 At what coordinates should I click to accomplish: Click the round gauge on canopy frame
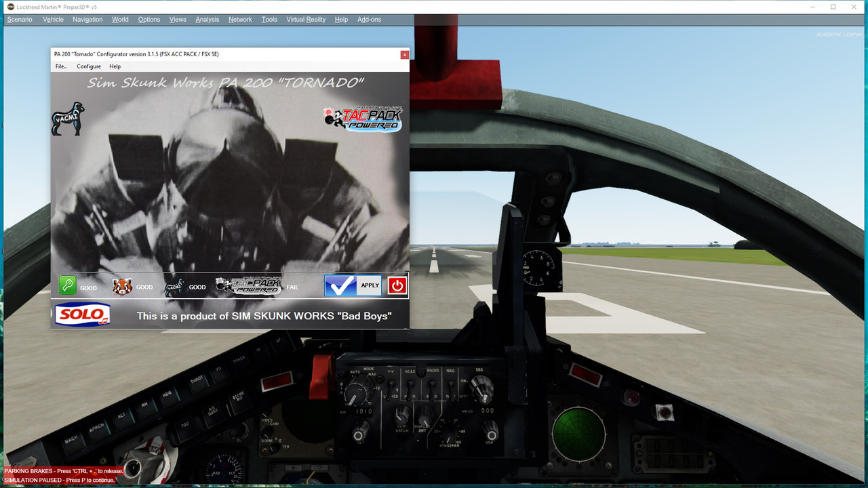tap(537, 267)
